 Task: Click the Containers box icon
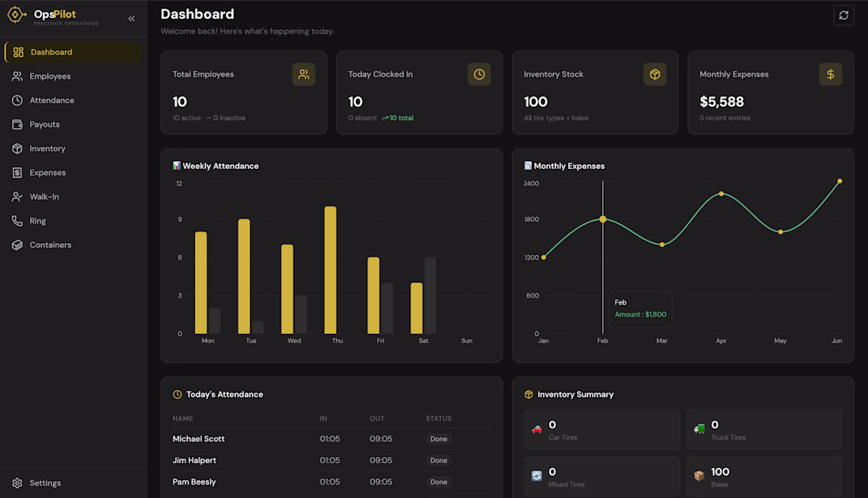point(17,245)
